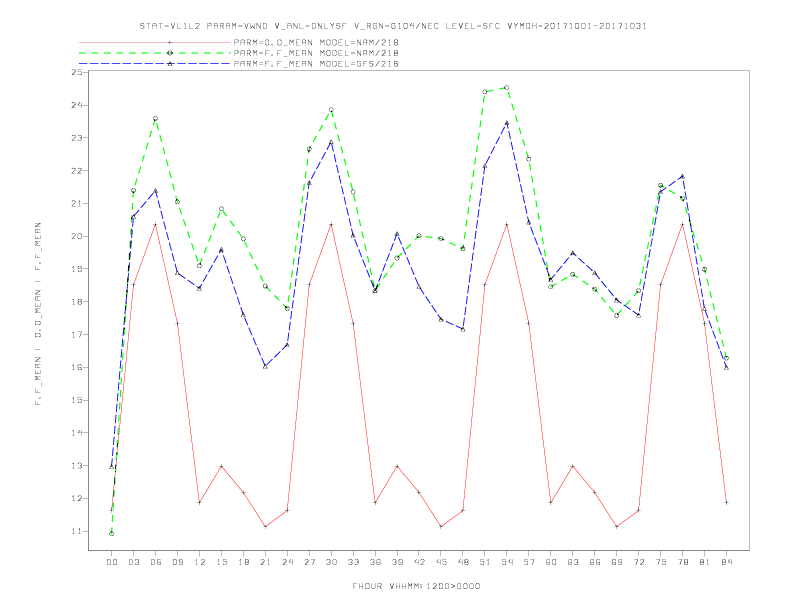Click y-axis tick label 16
The image size is (792, 612).
pos(76,367)
